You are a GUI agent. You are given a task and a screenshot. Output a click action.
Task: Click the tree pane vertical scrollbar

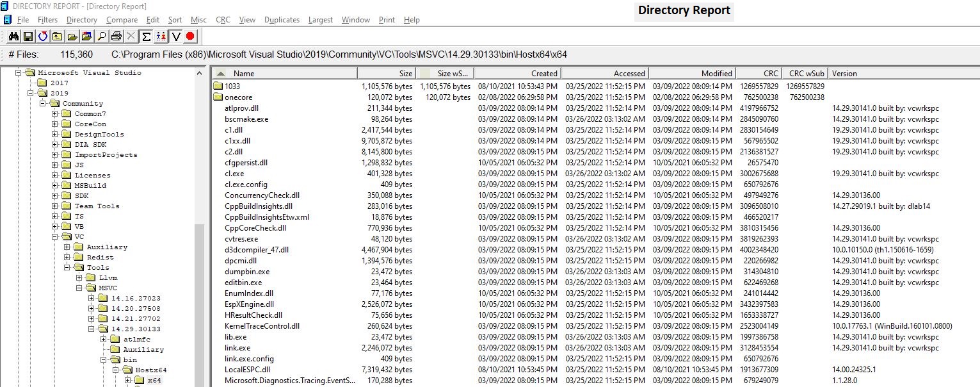pos(199,227)
